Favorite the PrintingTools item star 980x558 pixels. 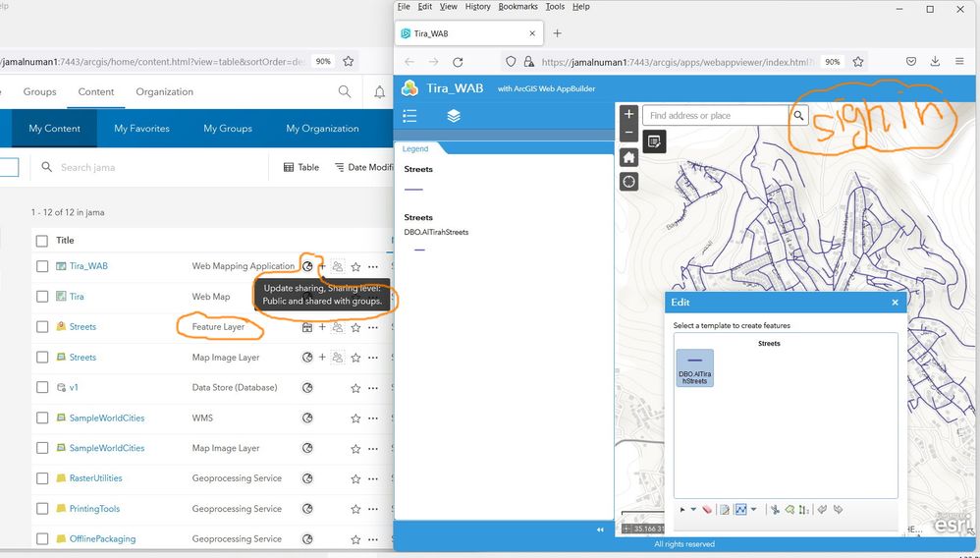[355, 509]
